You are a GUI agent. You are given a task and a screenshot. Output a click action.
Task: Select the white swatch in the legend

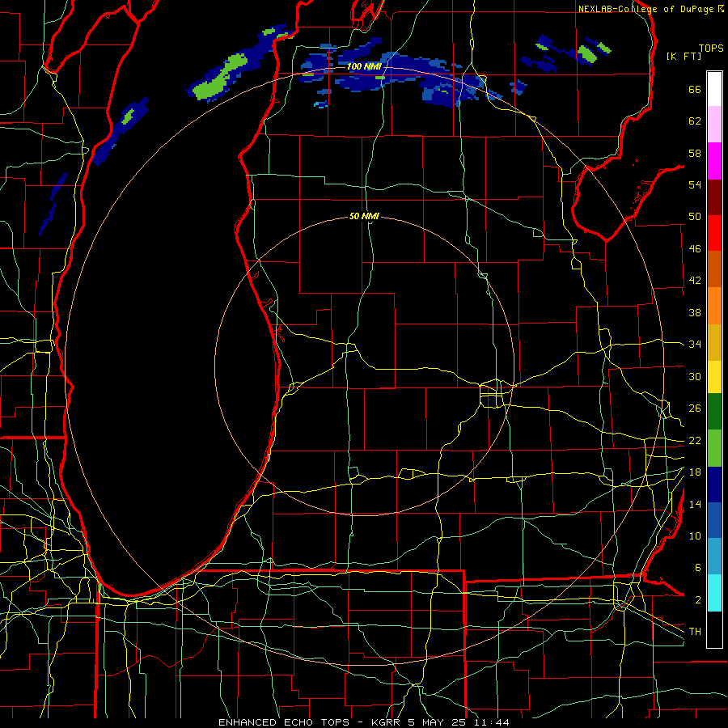click(x=714, y=89)
